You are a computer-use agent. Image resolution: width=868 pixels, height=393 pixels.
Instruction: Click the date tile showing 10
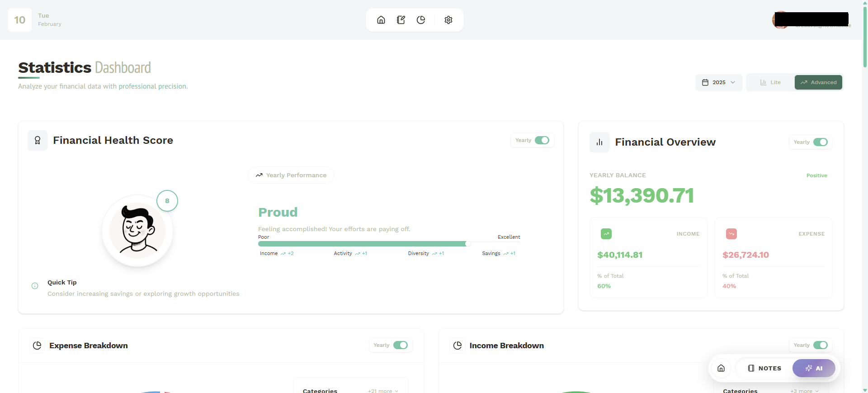click(20, 20)
